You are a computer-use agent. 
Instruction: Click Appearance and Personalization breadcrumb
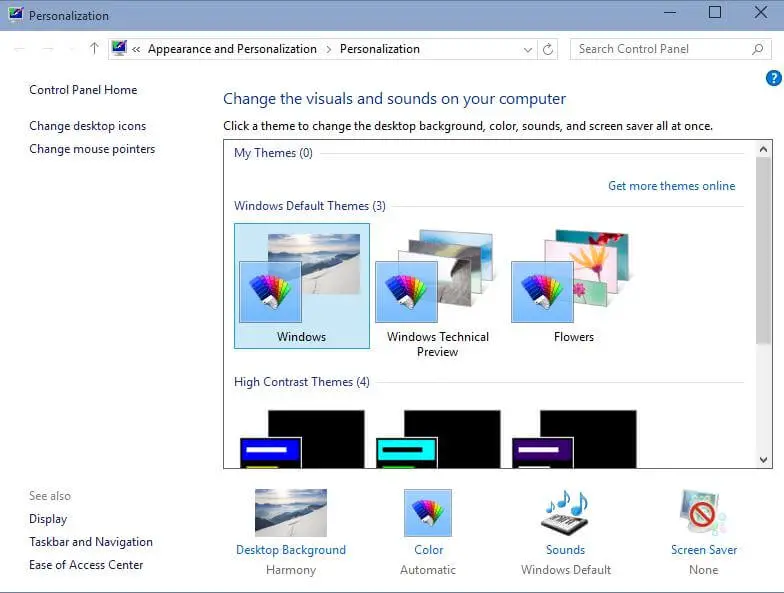[x=232, y=49]
